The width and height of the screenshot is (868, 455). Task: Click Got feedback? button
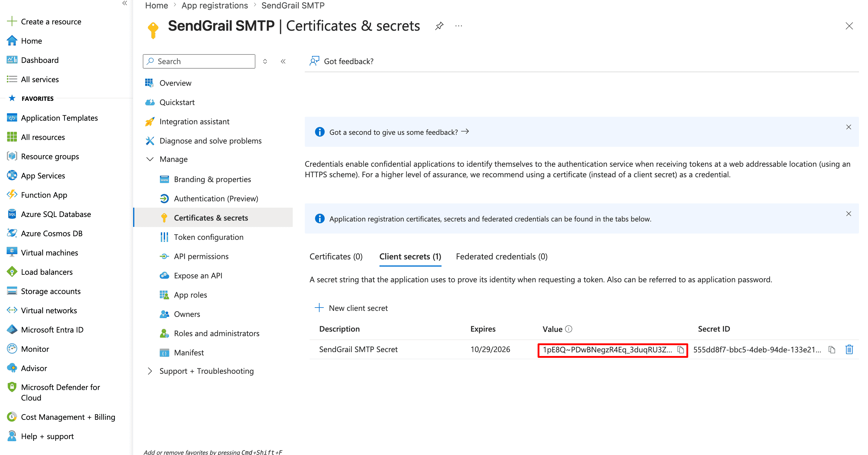point(341,61)
